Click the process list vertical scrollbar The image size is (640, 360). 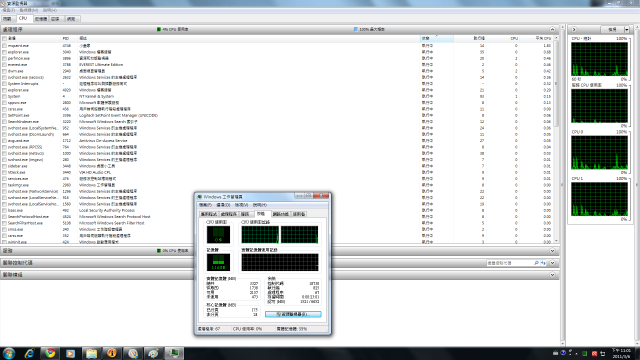(556, 139)
